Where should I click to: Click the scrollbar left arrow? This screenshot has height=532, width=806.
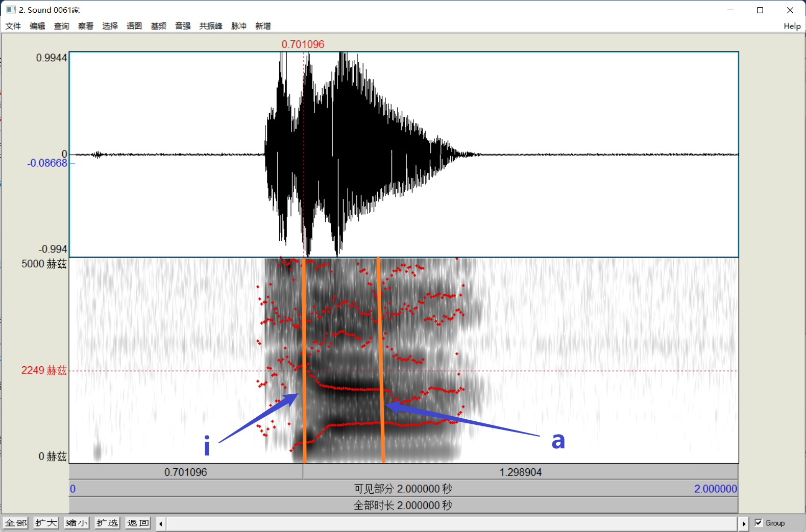161,523
